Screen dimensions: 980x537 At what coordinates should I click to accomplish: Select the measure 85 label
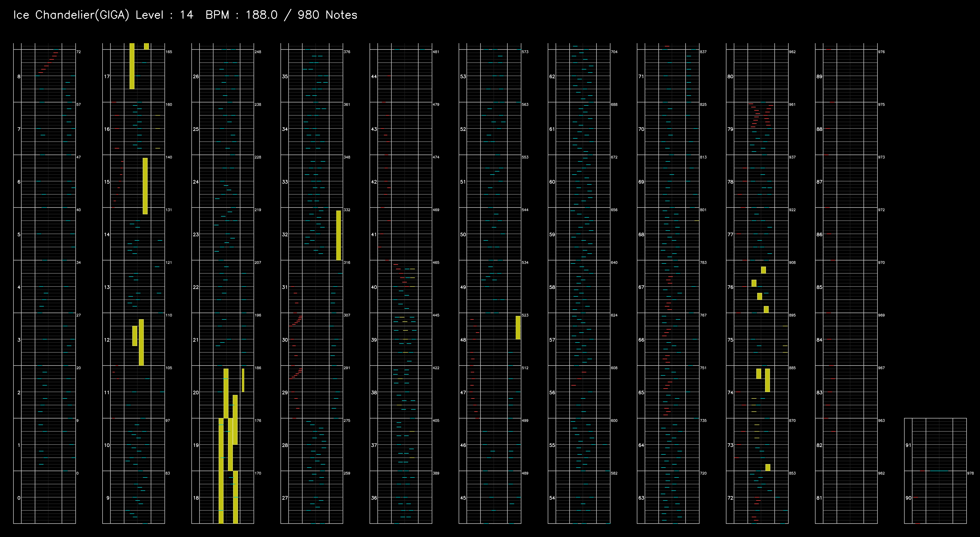[819, 287]
